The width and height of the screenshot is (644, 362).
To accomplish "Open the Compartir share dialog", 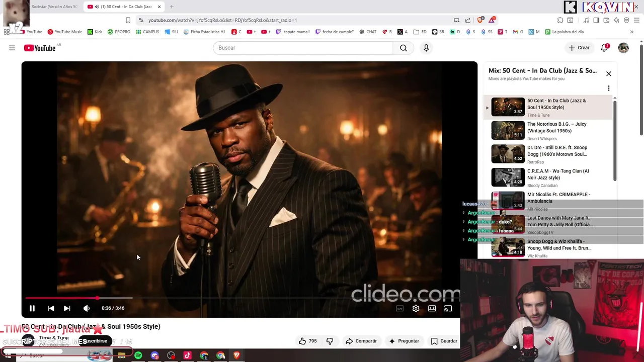I will (x=361, y=341).
